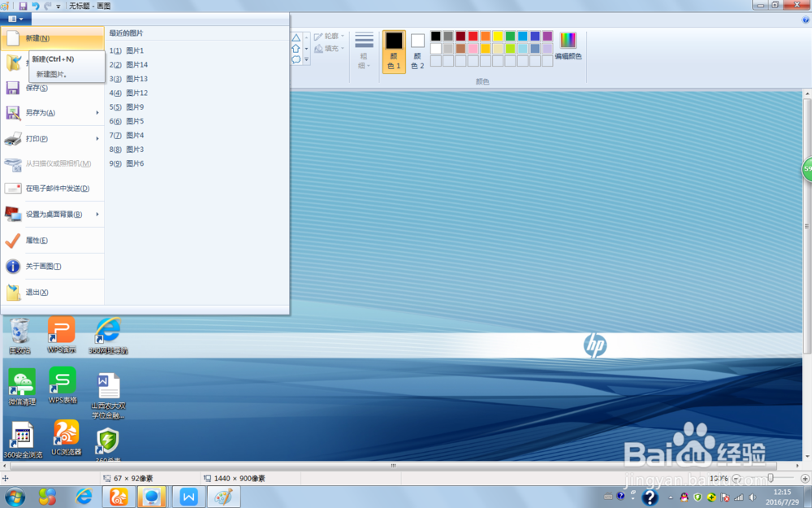Expand the Save as (另存为) submenu arrow
The height and width of the screenshot is (508, 812).
(97, 112)
